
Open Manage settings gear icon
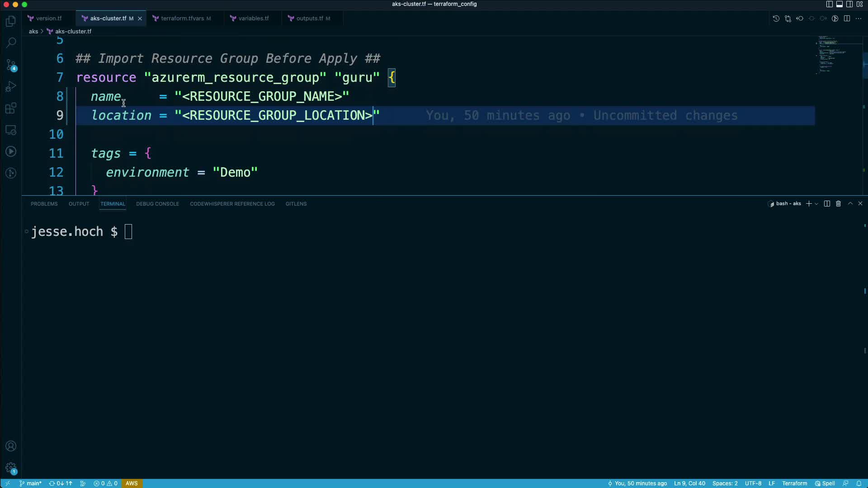click(11, 468)
